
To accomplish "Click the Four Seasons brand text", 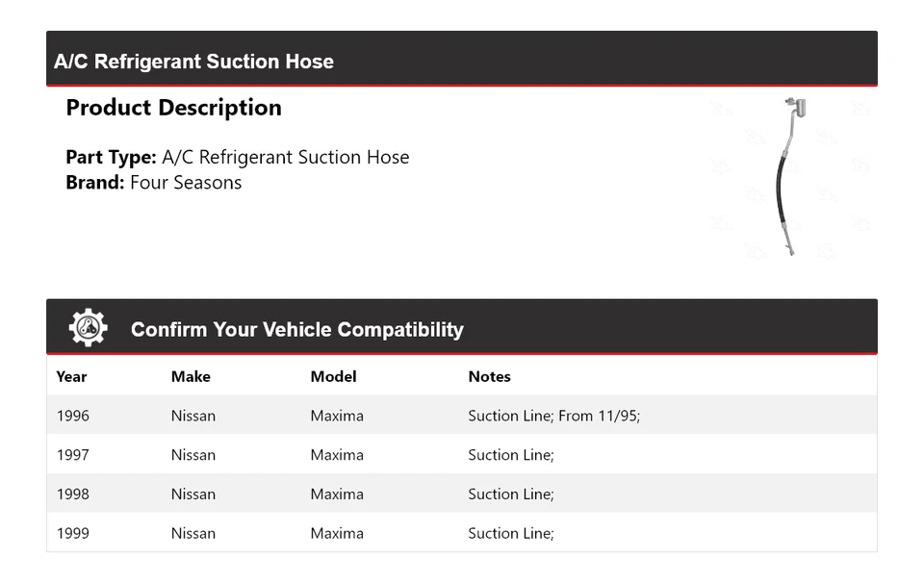I will click(186, 183).
